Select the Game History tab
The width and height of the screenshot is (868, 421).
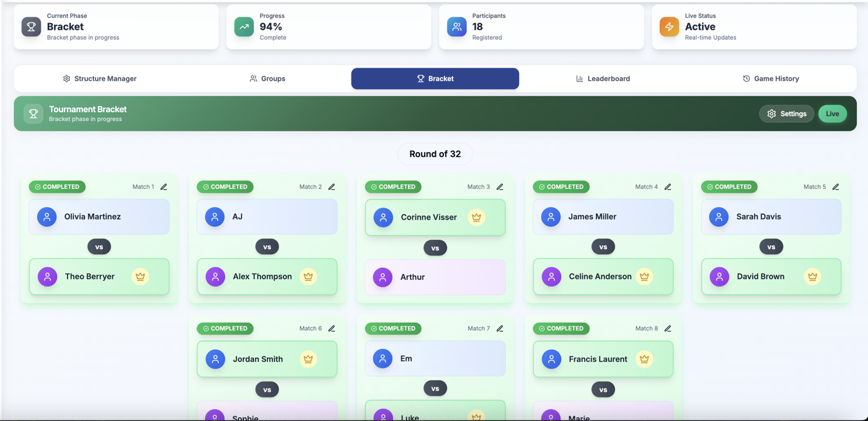pyautogui.click(x=771, y=79)
